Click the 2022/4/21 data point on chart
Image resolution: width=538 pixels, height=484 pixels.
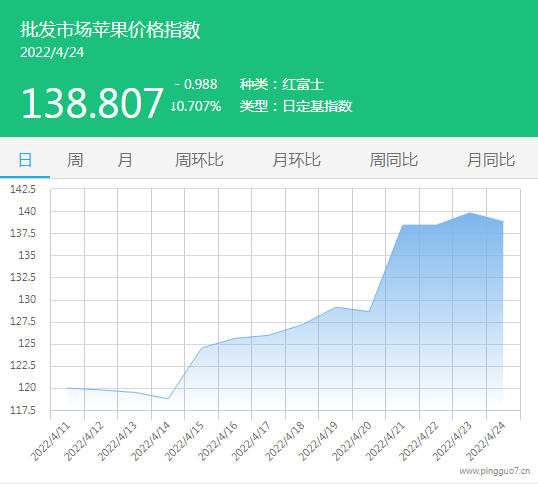coord(402,225)
